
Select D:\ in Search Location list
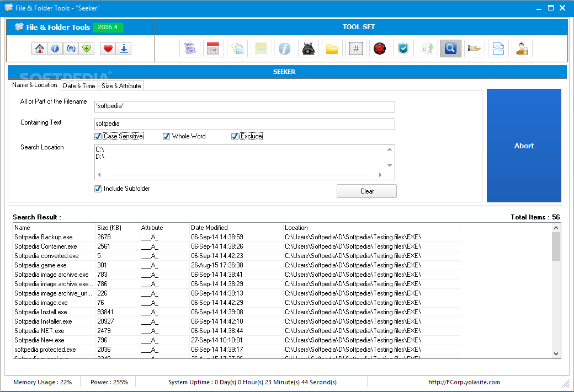(100, 157)
